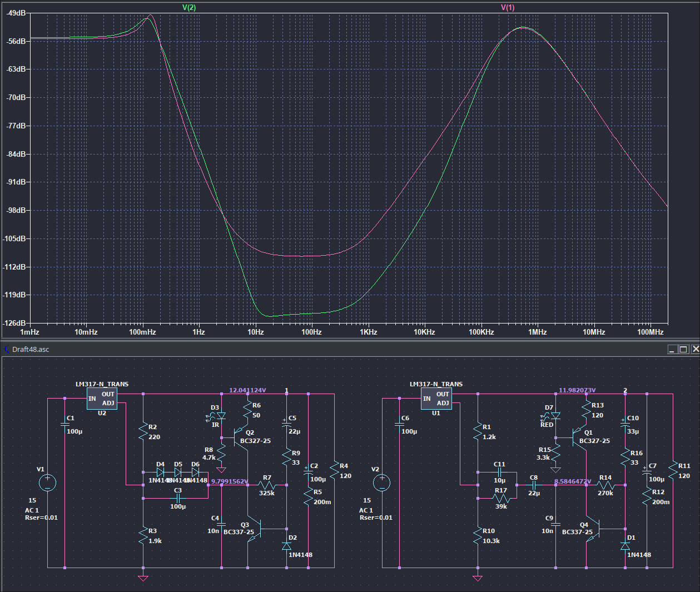Viewport: 700px width, 592px height.
Task: Select the Draft48.asc window title
Action: tap(31, 349)
